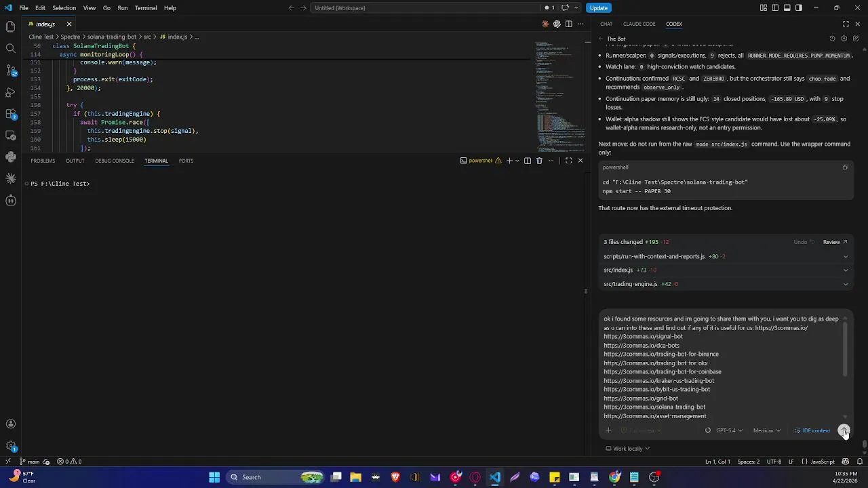Viewport: 868px width, 488px height.
Task: Start a new Codex chat
Action: (x=855, y=39)
